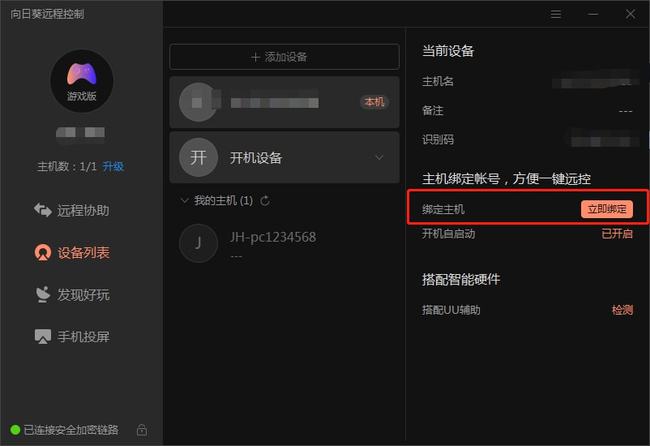Click the 升级 upgrade link

click(x=113, y=167)
